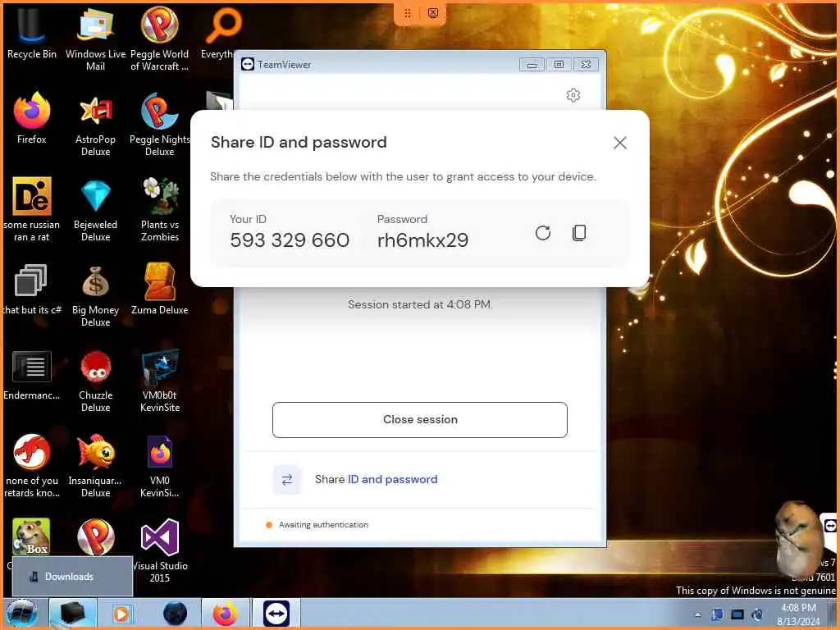Show hidden system tray icons
The width and height of the screenshot is (840, 630).
coord(697,614)
